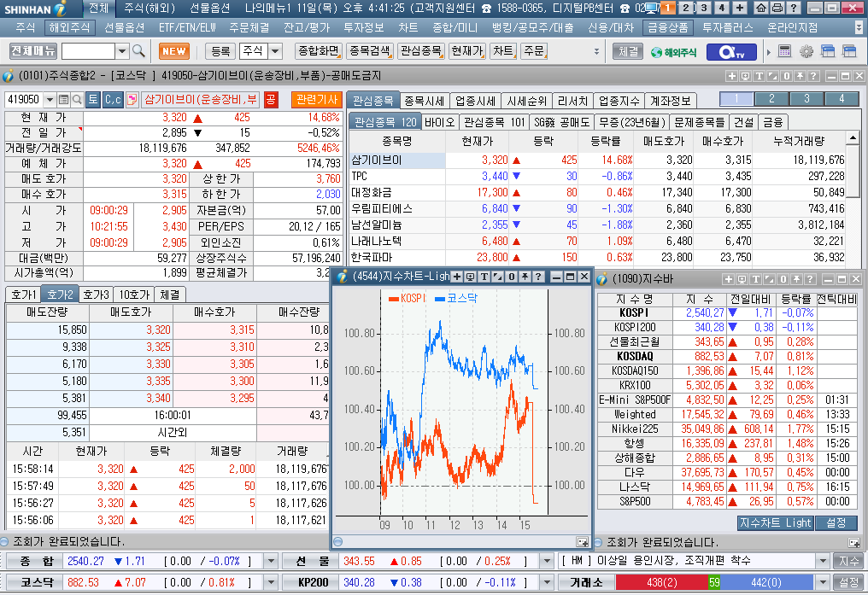This screenshot has width=868, height=595.
Task: Open the news headline ticker dropdown
Action: pos(824,561)
